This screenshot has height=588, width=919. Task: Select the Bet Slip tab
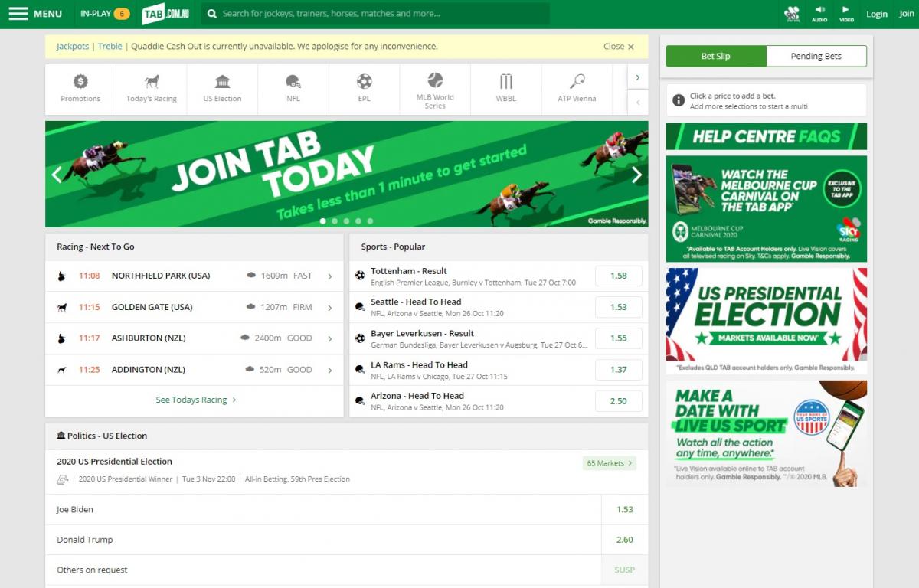click(x=716, y=56)
